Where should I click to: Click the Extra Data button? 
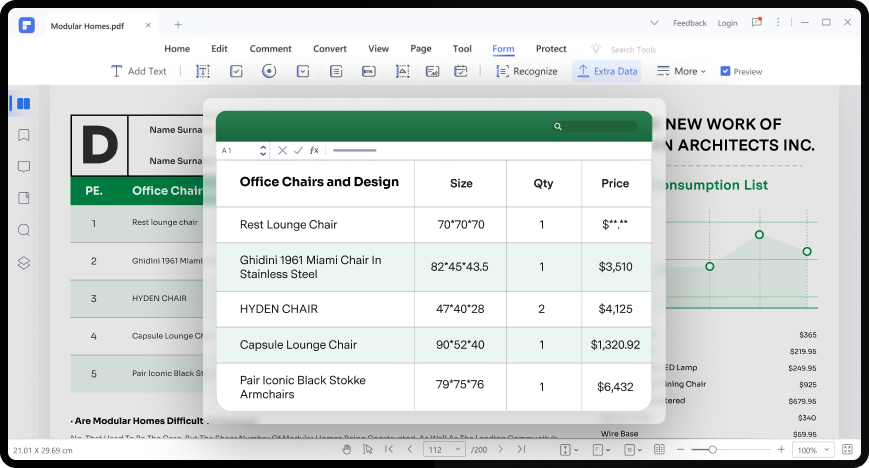click(607, 71)
